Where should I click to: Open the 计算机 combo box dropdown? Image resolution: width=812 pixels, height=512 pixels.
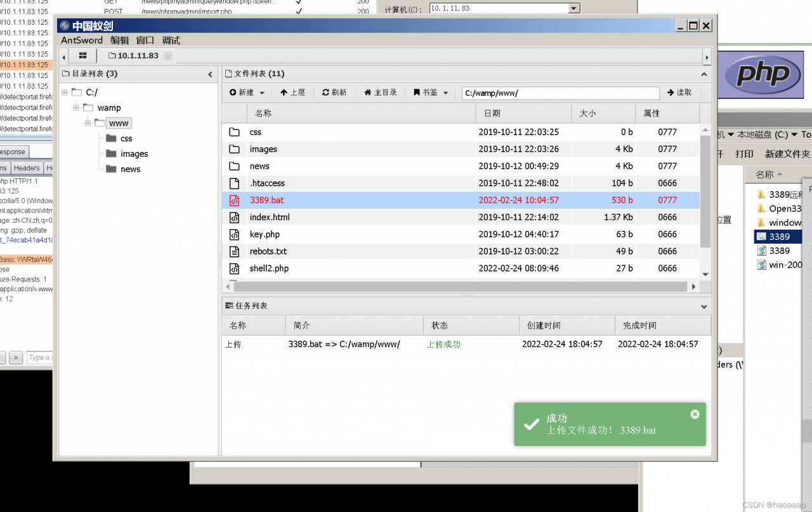click(x=574, y=8)
